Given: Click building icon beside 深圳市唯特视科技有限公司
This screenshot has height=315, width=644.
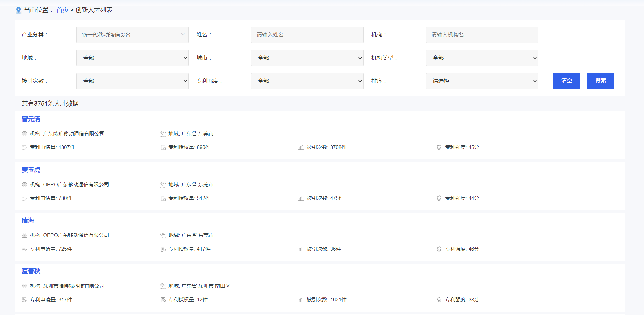Looking at the screenshot, I should pos(24,286).
